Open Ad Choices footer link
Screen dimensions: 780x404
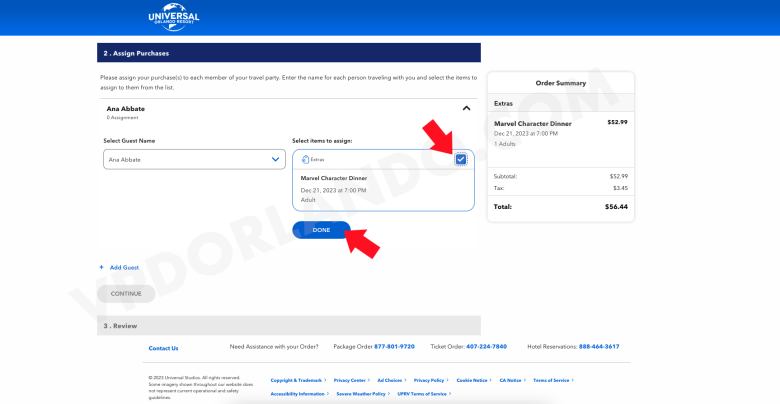click(391, 380)
